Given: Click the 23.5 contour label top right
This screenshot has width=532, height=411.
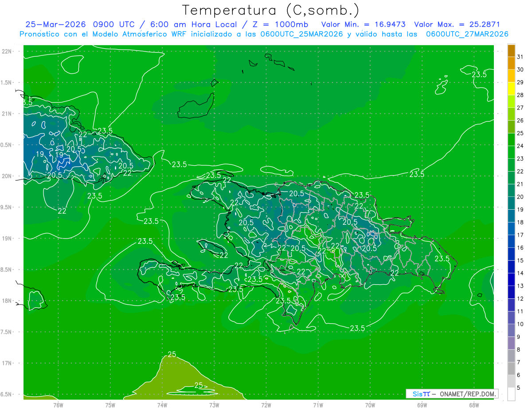Looking at the screenshot, I should tap(479, 74).
